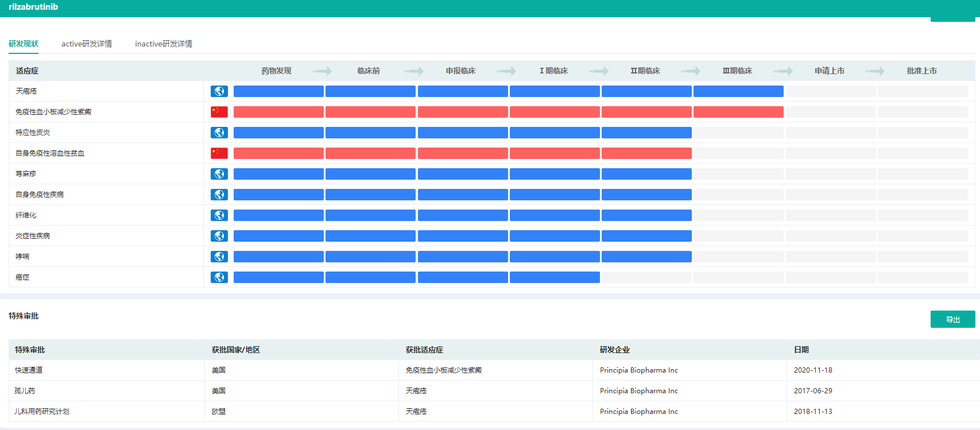Screen dimensions: 980x430
Task: Click Principia Biopharma Inc in 孤儿药 row
Action: point(638,391)
